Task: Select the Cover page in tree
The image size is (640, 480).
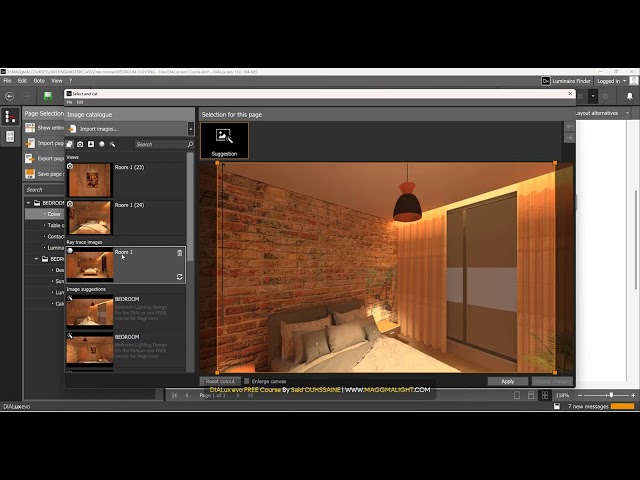Action: click(x=45, y=214)
